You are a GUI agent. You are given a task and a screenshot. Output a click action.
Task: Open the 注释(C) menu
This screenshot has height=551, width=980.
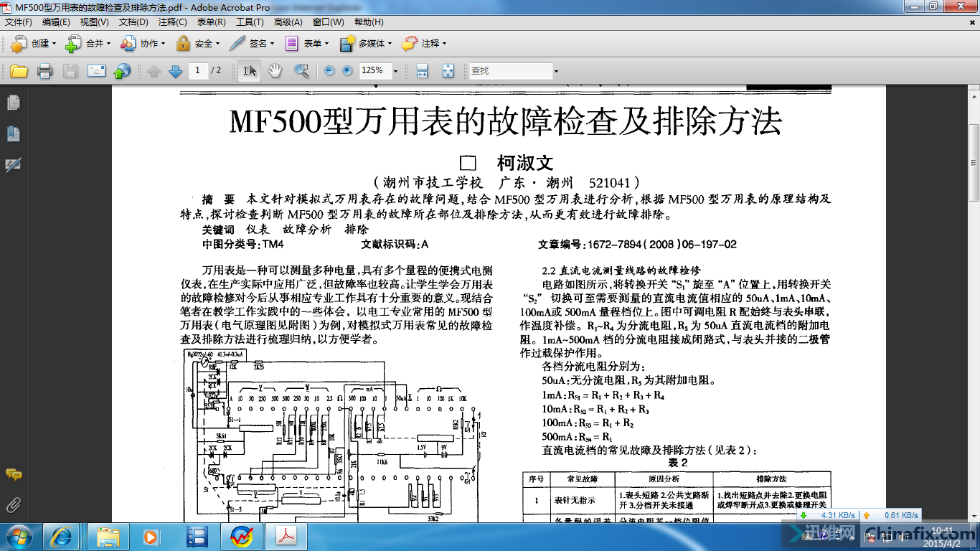coord(172,22)
